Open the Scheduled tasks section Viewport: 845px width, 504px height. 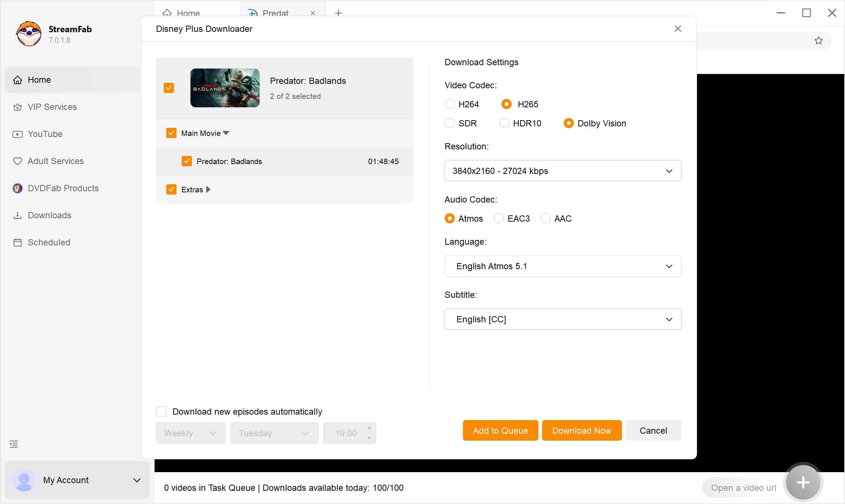point(49,242)
